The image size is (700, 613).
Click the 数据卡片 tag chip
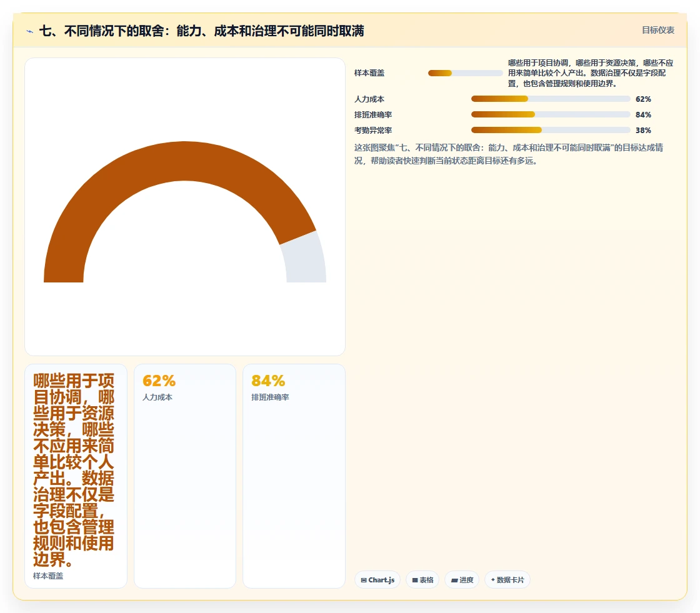tap(507, 579)
